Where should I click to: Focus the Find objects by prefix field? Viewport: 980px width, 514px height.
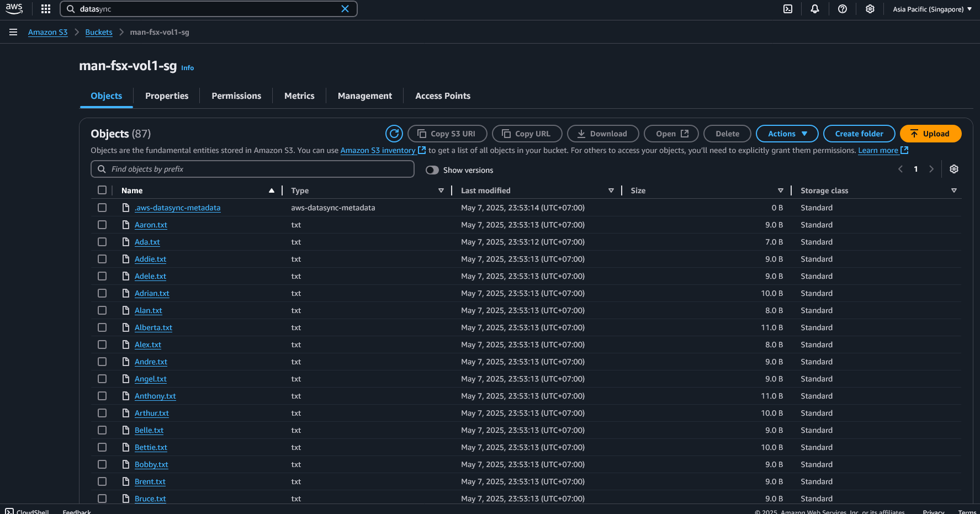pos(252,169)
